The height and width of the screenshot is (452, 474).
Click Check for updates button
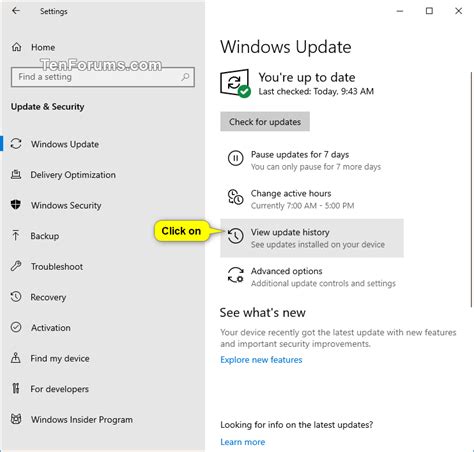pos(265,122)
